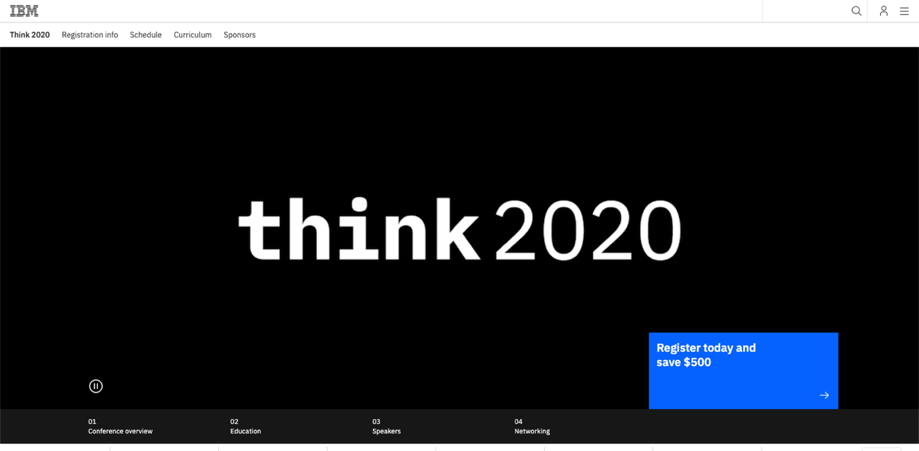The height and width of the screenshot is (451, 919).
Task: Click the IBM logo
Action: (24, 11)
